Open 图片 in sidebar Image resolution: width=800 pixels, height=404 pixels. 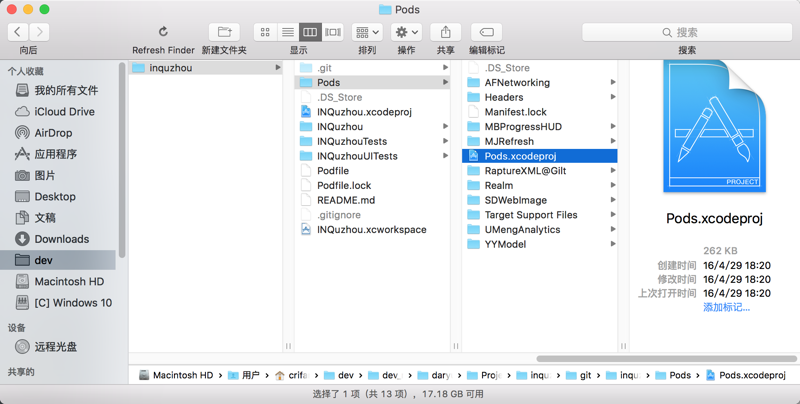(60, 175)
